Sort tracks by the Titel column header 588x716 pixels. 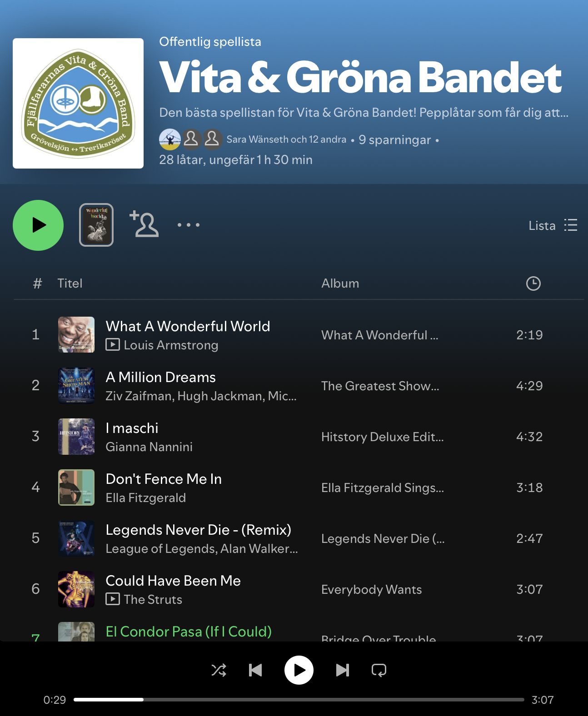click(x=70, y=283)
